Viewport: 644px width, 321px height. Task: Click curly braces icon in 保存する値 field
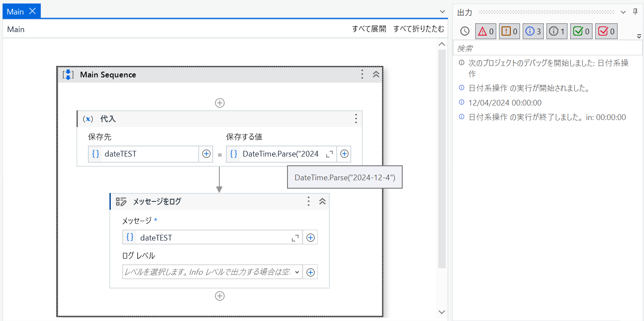coord(234,154)
